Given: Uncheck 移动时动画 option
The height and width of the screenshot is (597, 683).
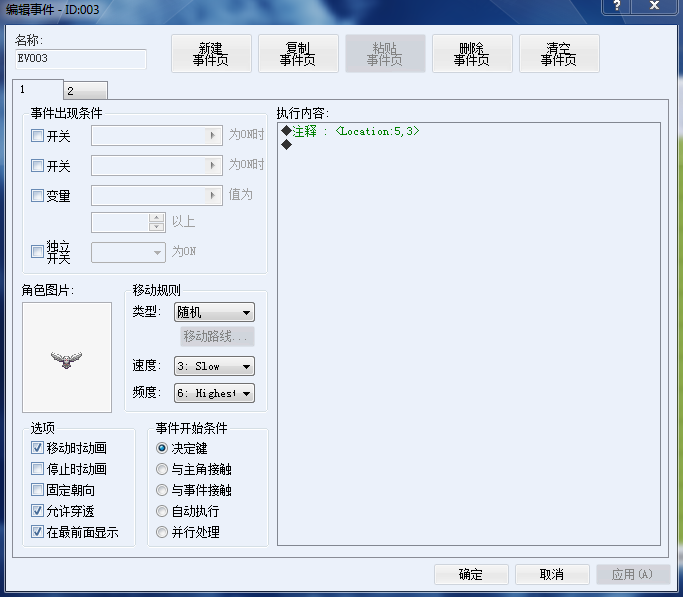Looking at the screenshot, I should (37, 448).
